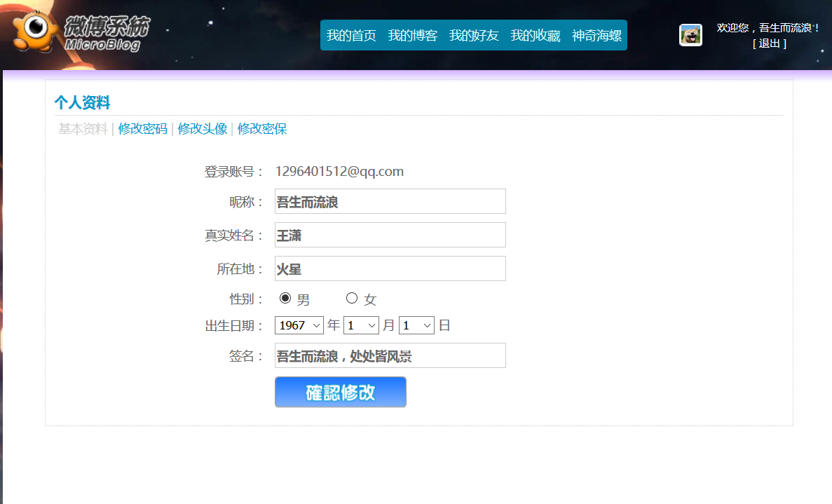The height and width of the screenshot is (504, 832).
Task: Open the 修改密保 link
Action: click(262, 129)
